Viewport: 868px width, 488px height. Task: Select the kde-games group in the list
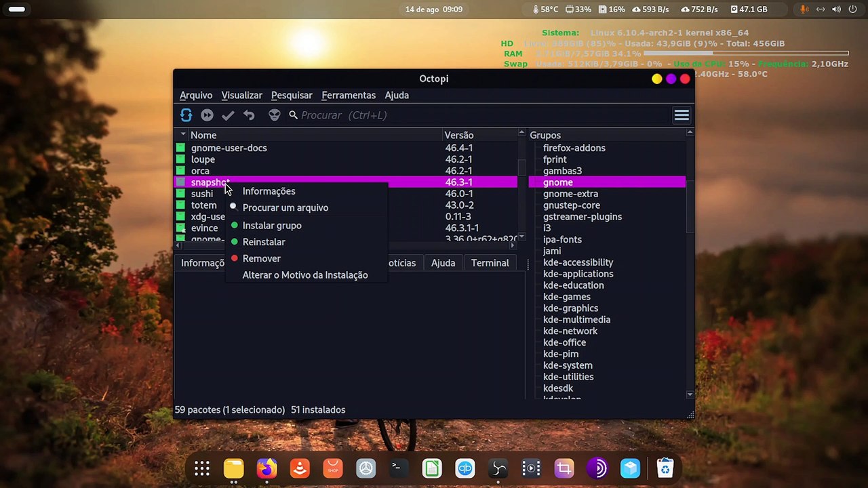tap(567, 297)
